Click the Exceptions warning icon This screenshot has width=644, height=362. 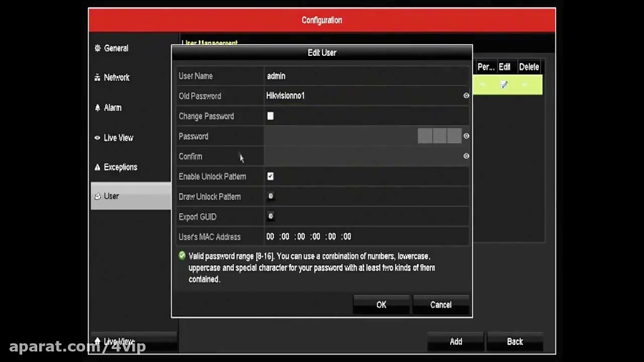pyautogui.click(x=97, y=167)
